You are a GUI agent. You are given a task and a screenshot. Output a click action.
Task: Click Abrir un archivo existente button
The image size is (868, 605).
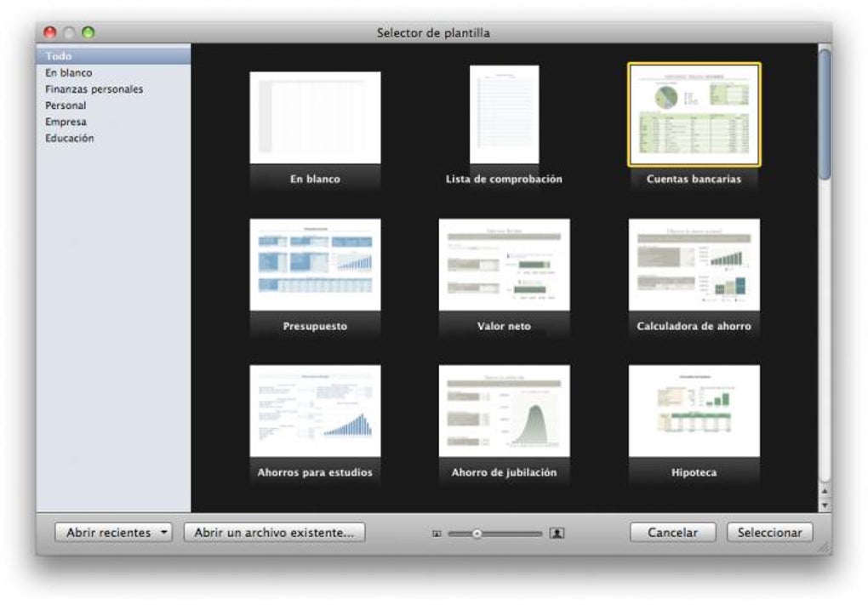click(274, 533)
